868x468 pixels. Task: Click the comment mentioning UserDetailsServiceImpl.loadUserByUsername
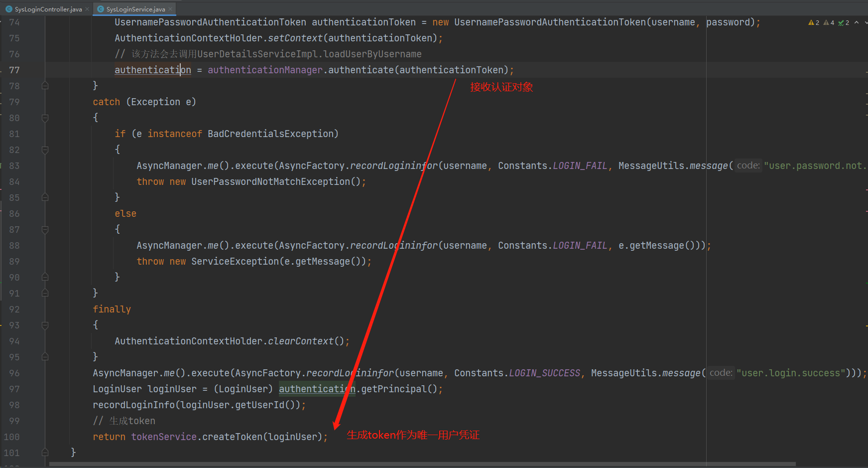click(x=268, y=54)
